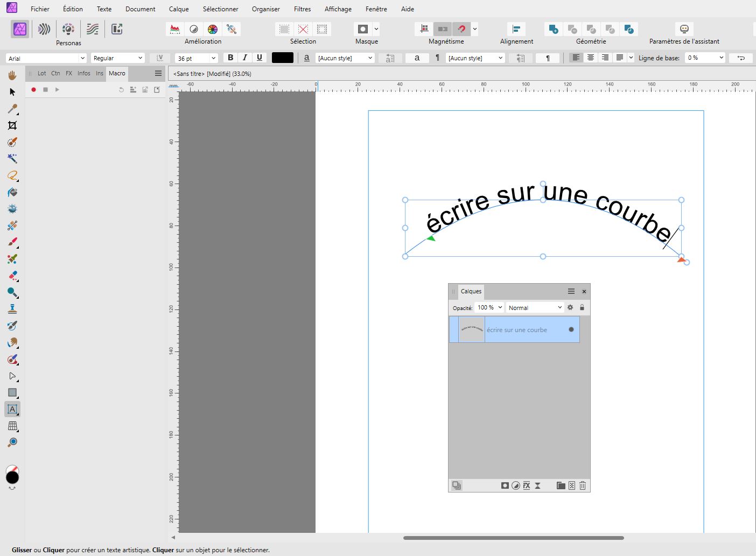This screenshot has width=756, height=556.
Task: Toggle visibility dot of écrire sur une courbe layer
Action: click(571, 329)
